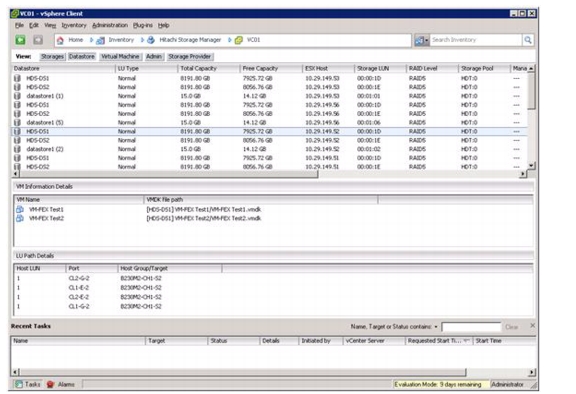
Task: Select the VM-FEX Test2 row
Action: (x=273, y=218)
